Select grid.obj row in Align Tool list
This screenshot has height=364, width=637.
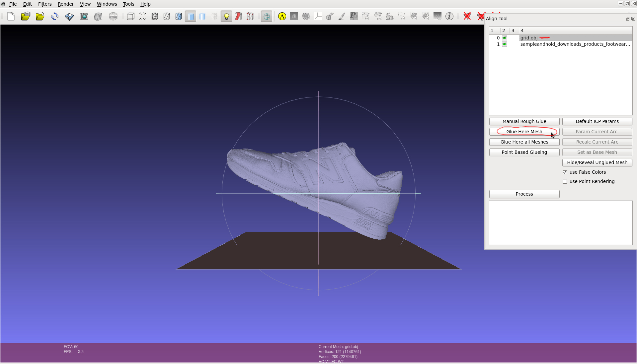tap(561, 38)
